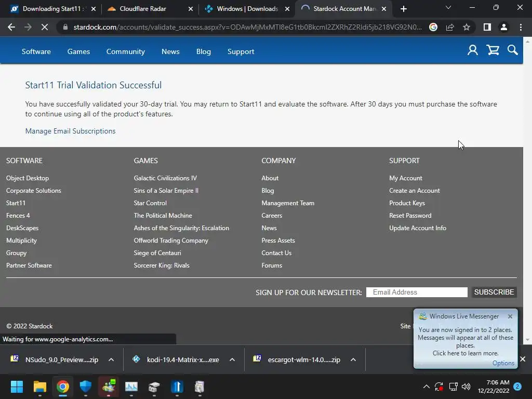Click the share page icon in address bar
Image resolution: width=532 pixels, height=399 pixels.
[x=450, y=27]
